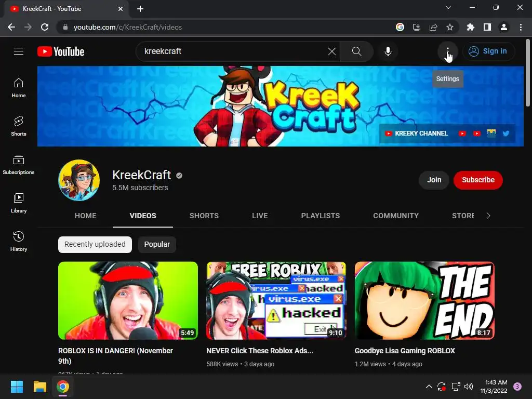
Task: Click the share page icon in the address bar
Action: click(433, 27)
